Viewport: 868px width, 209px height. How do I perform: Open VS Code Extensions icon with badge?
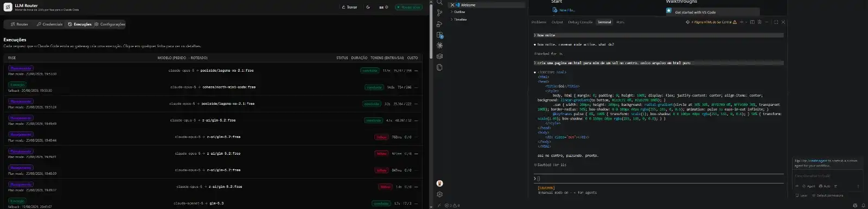439,35
